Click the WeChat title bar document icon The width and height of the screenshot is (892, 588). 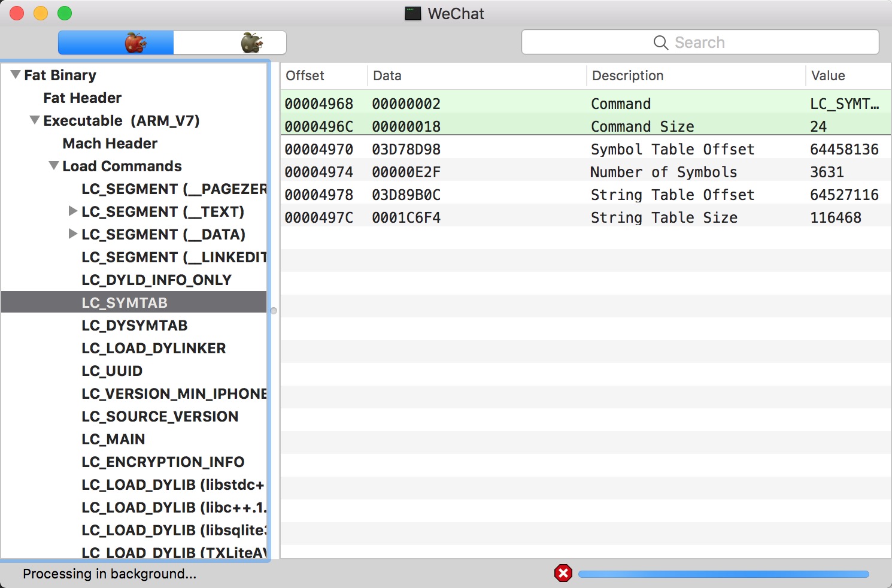(413, 13)
